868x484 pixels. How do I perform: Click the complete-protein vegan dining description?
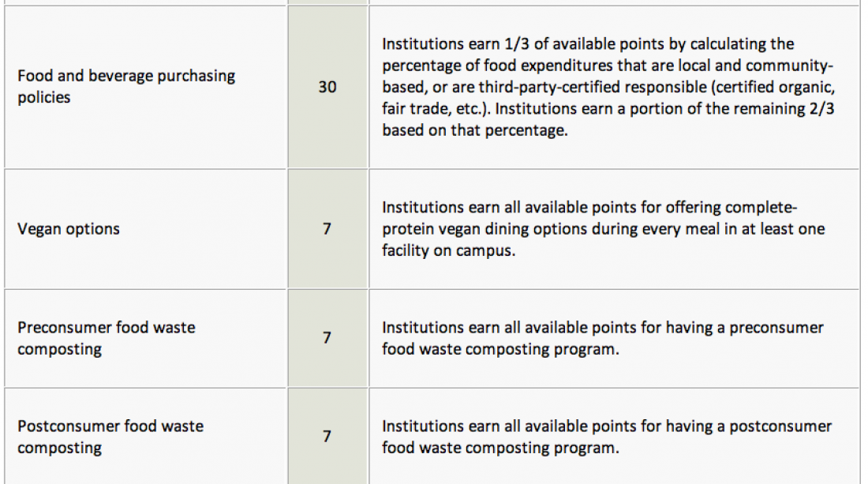tap(604, 229)
